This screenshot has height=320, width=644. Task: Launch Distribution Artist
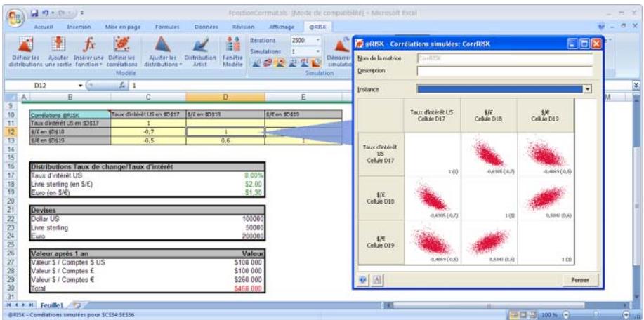point(199,44)
